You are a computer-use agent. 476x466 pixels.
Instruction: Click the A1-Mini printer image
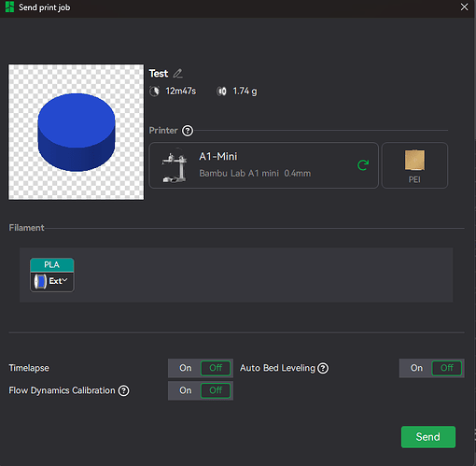coord(175,165)
